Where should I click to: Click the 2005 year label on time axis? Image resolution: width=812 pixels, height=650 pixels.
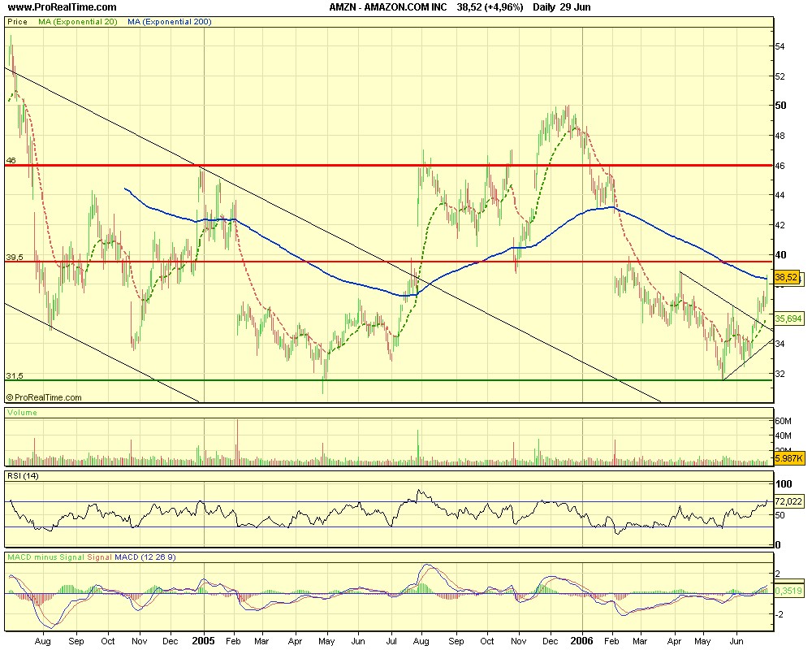tap(203, 641)
